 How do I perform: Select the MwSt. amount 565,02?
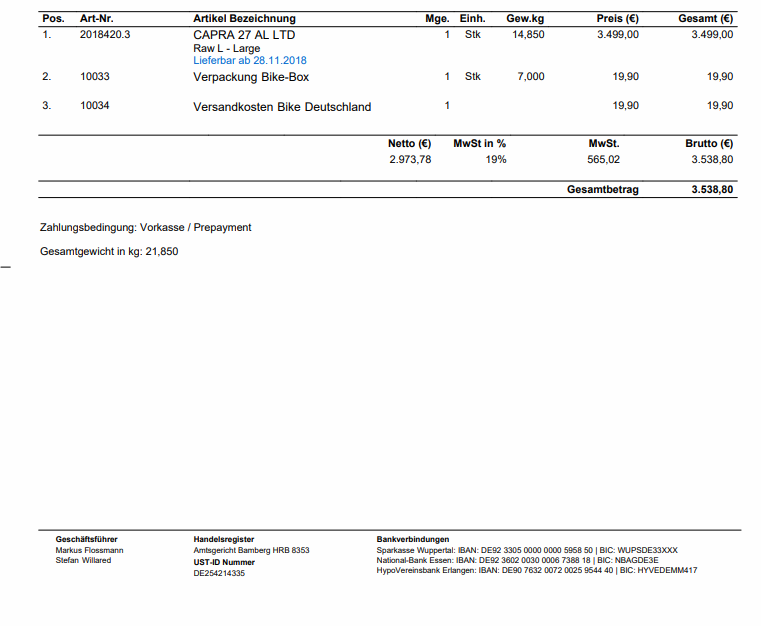tap(603, 159)
